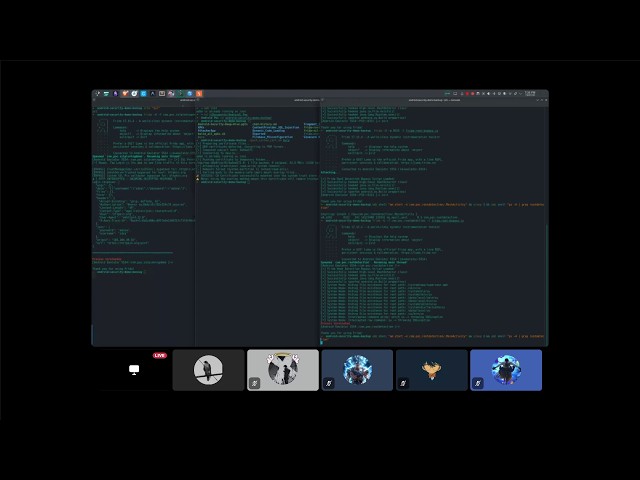
Task: Select the participant tile with light gray background
Action: point(283,370)
